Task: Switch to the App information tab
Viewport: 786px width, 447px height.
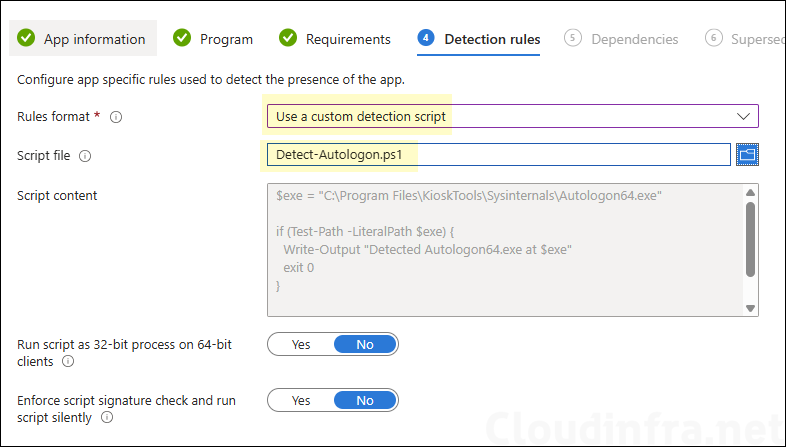Action: pyautogui.click(x=94, y=39)
